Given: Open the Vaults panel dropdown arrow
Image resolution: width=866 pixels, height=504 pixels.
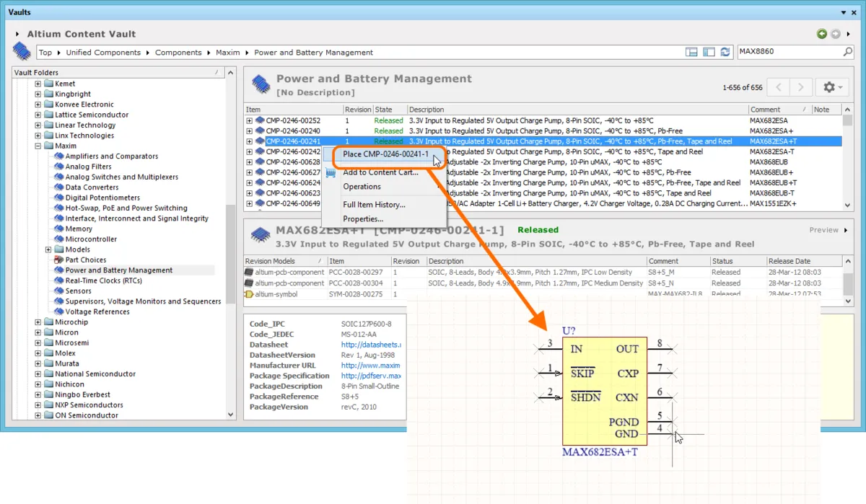Looking at the screenshot, I should [x=844, y=13].
